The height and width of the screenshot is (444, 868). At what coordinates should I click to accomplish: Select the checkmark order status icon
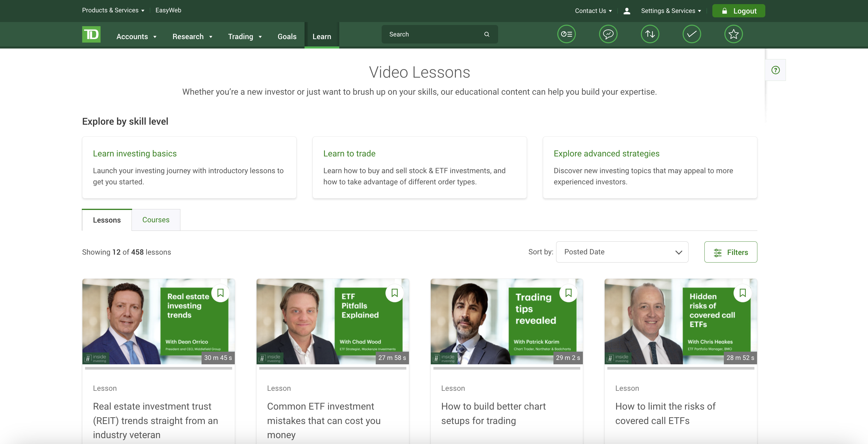(x=692, y=34)
